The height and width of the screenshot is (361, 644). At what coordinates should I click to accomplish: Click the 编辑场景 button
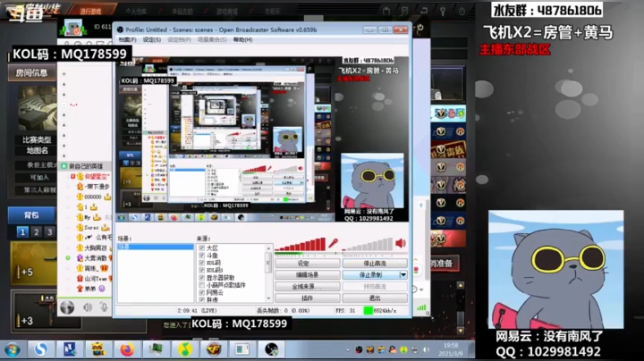307,274
